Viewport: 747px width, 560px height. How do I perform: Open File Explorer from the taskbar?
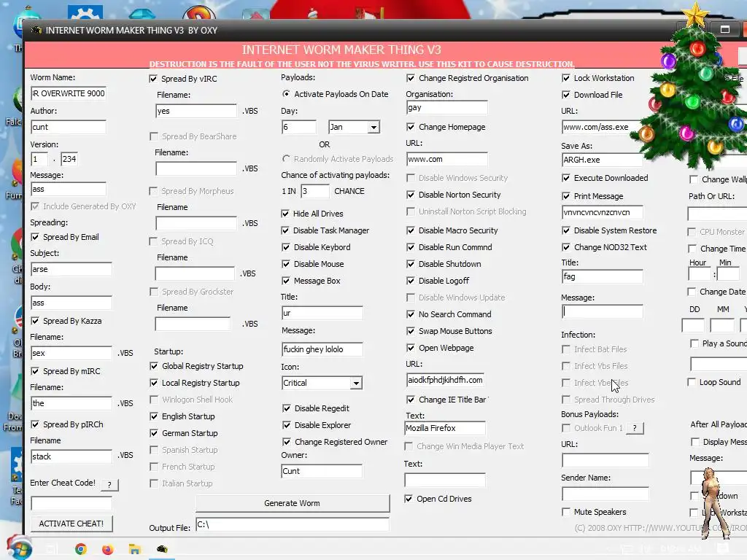(x=135, y=549)
